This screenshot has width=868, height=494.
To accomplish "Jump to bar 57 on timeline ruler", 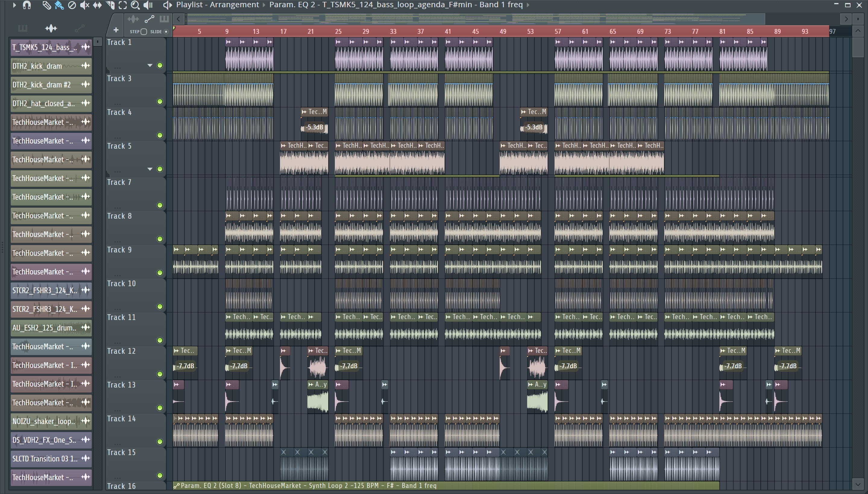I will coord(558,32).
